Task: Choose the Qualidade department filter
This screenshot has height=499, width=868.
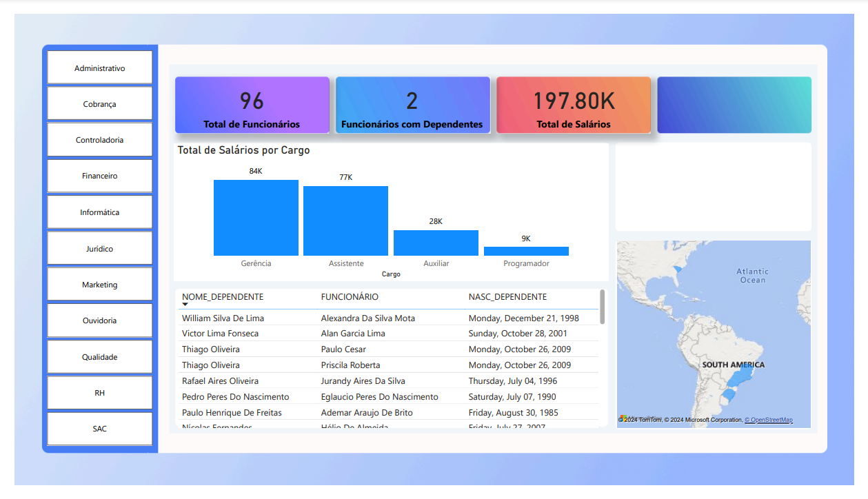Action: pyautogui.click(x=100, y=357)
